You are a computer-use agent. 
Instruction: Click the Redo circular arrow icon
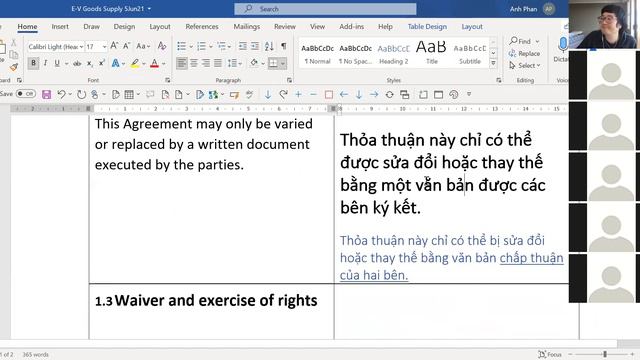tap(81, 95)
